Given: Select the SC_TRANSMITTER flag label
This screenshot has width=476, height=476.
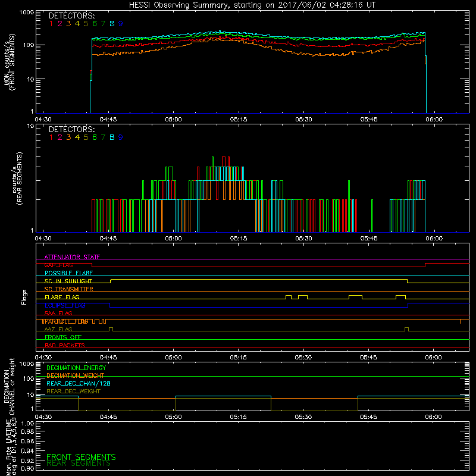Looking at the screenshot, I should pyautogui.click(x=68, y=289).
